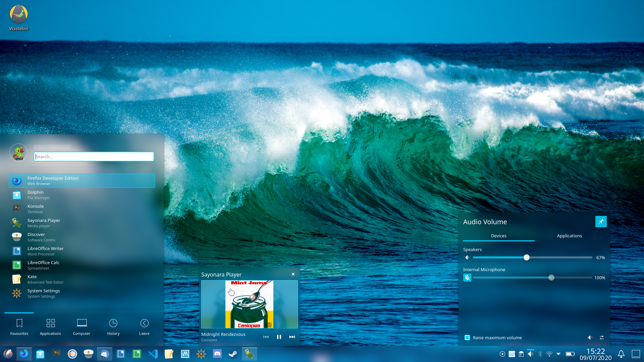
Task: Click the launcher Search field
Action: point(94,157)
